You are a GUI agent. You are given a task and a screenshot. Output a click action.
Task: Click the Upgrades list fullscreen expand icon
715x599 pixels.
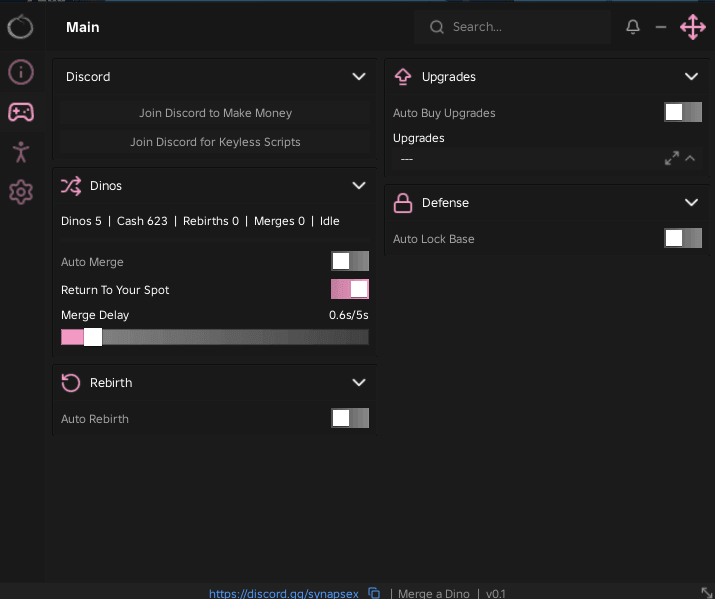672,158
